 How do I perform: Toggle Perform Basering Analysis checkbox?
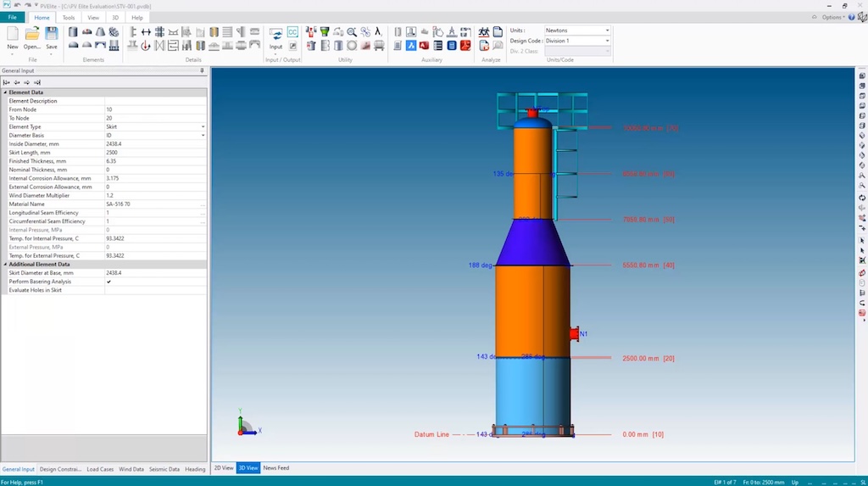tap(108, 282)
